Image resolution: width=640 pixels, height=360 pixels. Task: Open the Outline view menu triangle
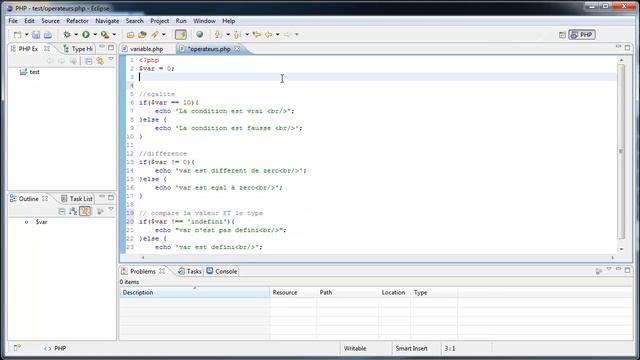111,210
